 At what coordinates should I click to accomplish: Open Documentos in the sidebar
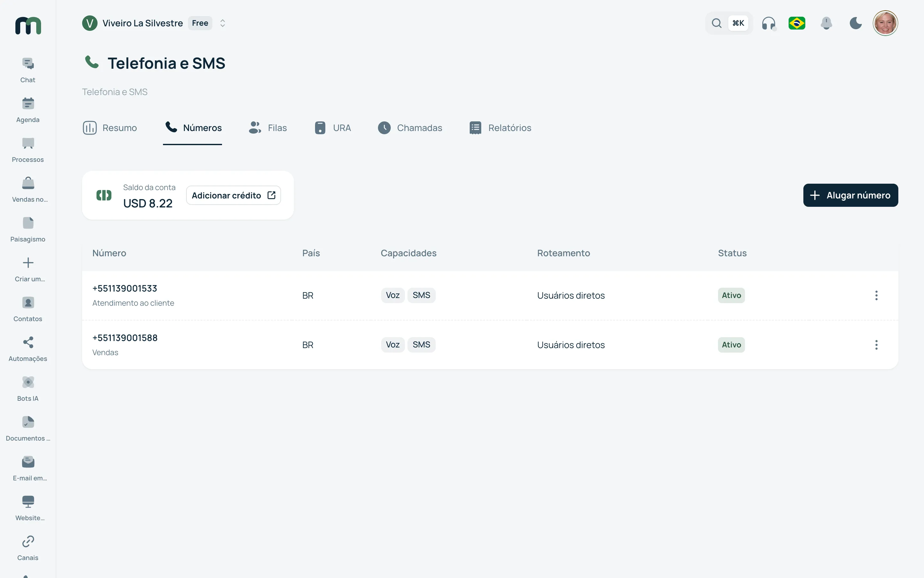pos(28,428)
